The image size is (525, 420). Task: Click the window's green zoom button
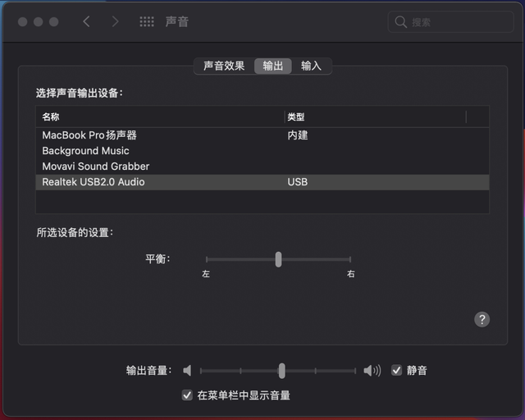[x=54, y=22]
